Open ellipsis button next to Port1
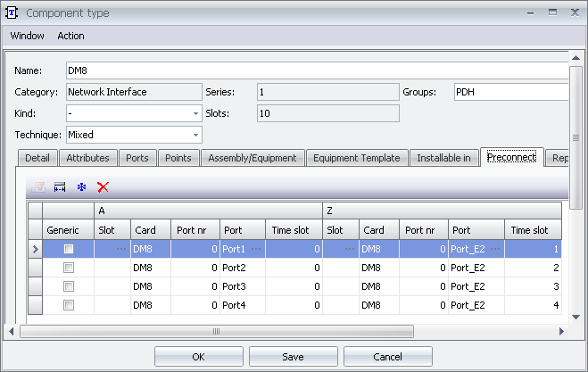This screenshot has height=372, width=588. (256, 249)
